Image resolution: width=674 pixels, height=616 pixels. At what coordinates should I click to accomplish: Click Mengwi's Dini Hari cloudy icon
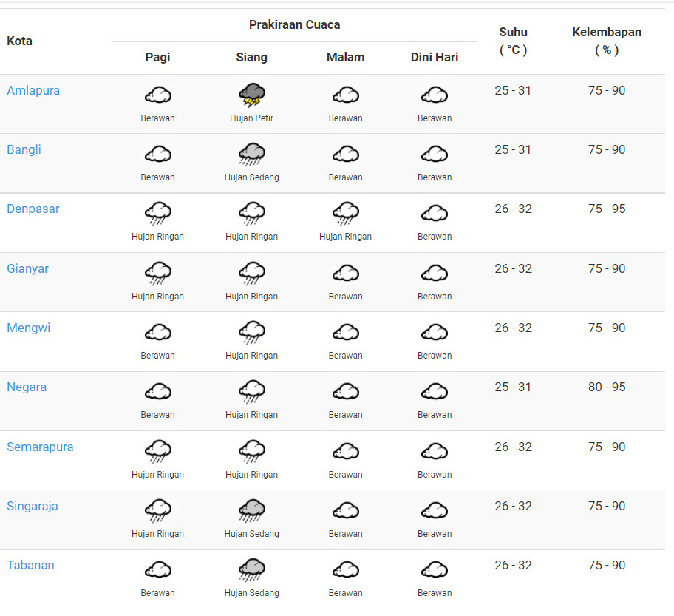pyautogui.click(x=435, y=332)
